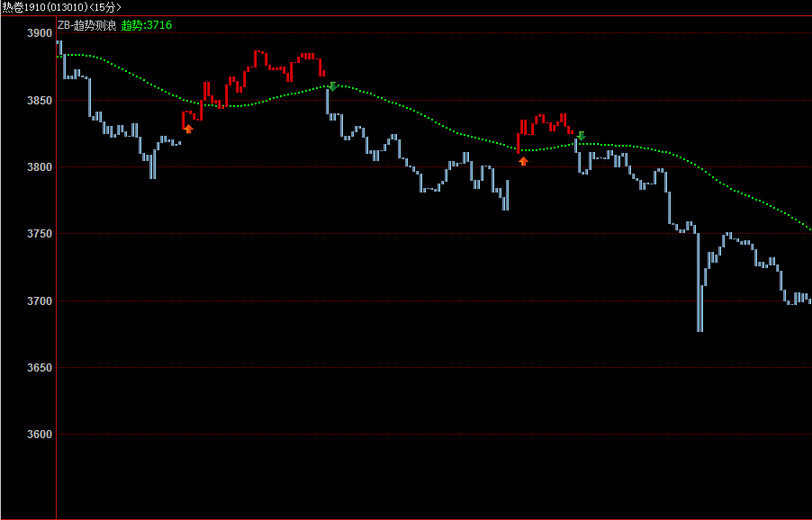This screenshot has height=520, width=812.
Task: Click the 3850 price axis label
Action: (40, 101)
